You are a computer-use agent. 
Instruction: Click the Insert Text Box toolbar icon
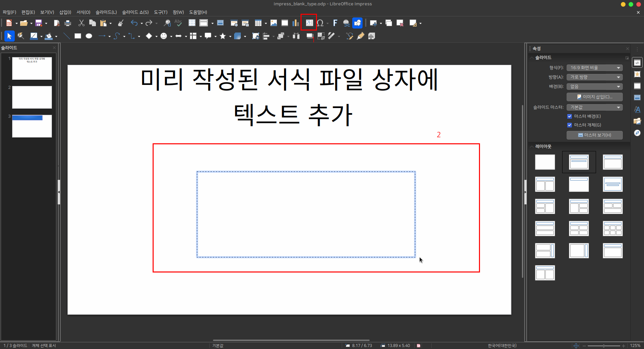[x=309, y=23]
